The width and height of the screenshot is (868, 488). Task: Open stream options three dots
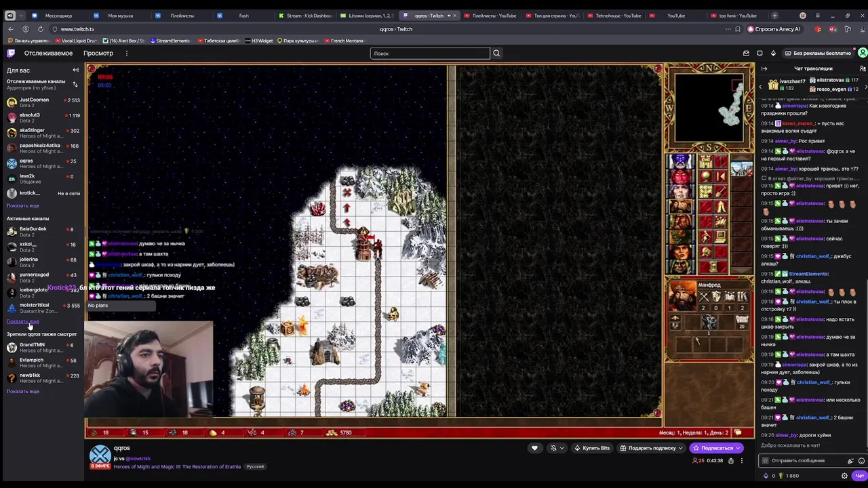[742, 461]
